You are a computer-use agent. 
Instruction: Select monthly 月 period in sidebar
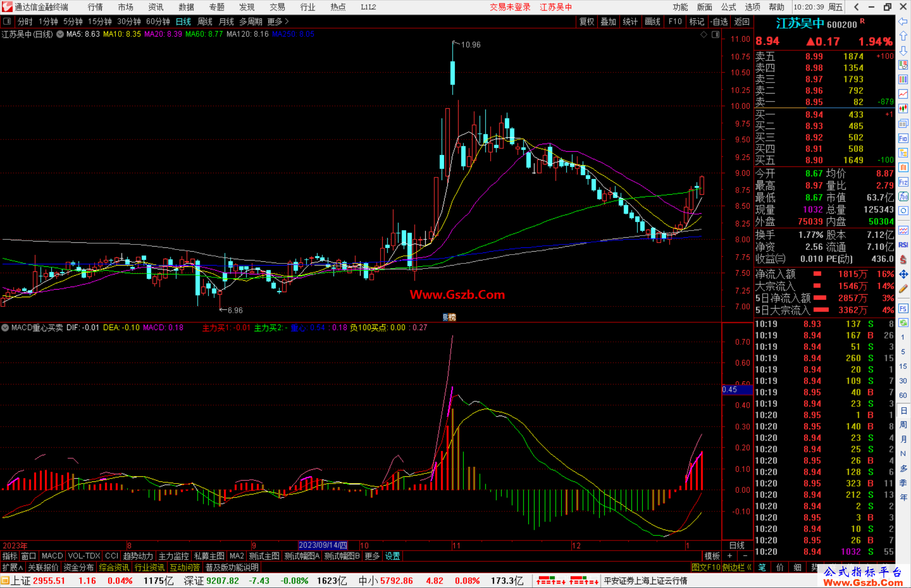903,439
